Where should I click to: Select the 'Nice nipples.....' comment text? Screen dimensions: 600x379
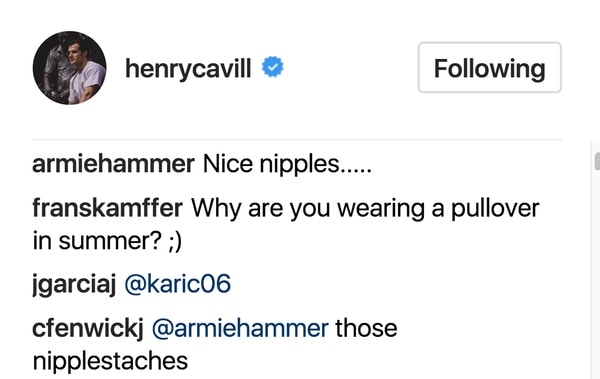(x=287, y=164)
